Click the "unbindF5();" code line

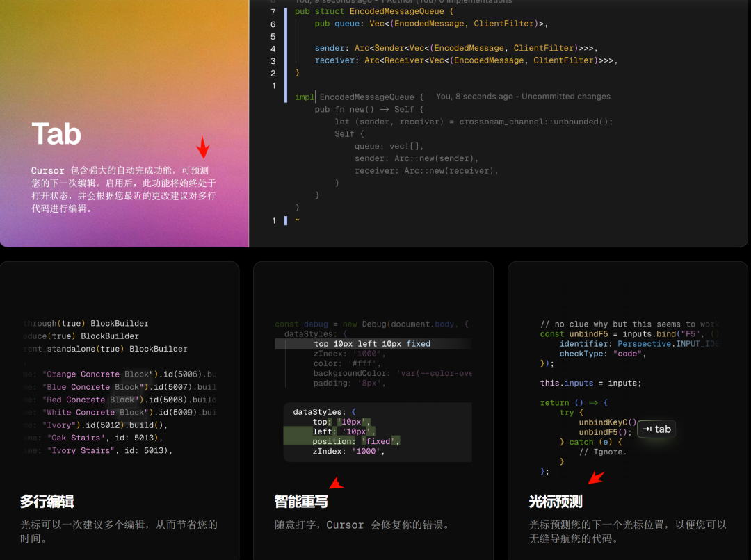pyautogui.click(x=606, y=431)
